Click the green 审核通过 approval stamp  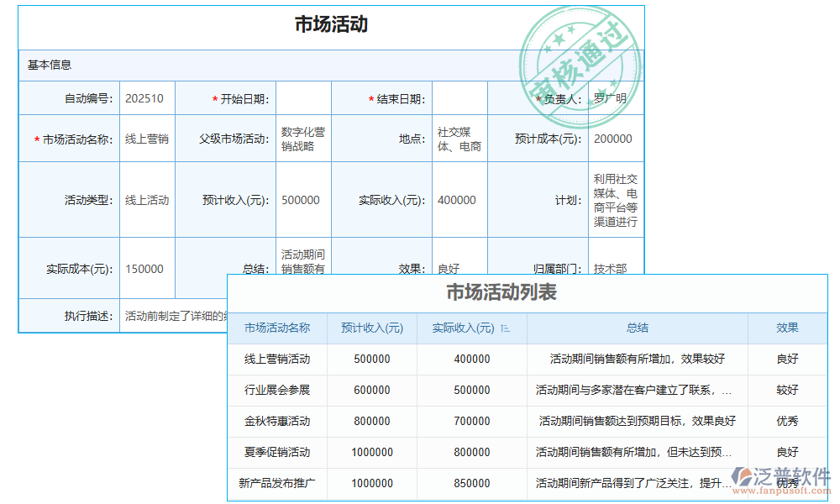pos(582,59)
